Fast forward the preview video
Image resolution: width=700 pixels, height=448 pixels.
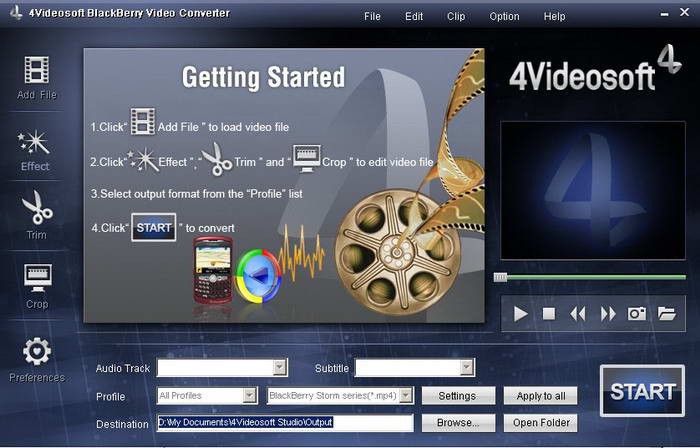[608, 314]
